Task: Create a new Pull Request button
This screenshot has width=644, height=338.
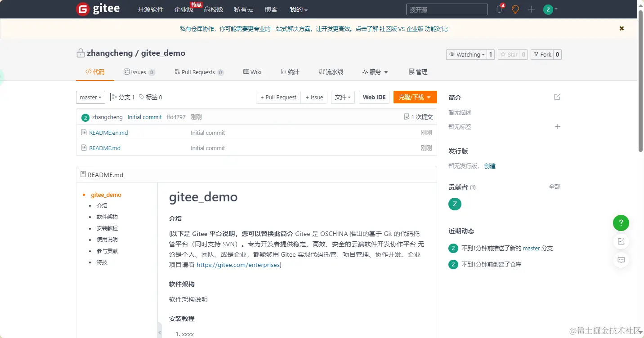Action: pos(278,97)
